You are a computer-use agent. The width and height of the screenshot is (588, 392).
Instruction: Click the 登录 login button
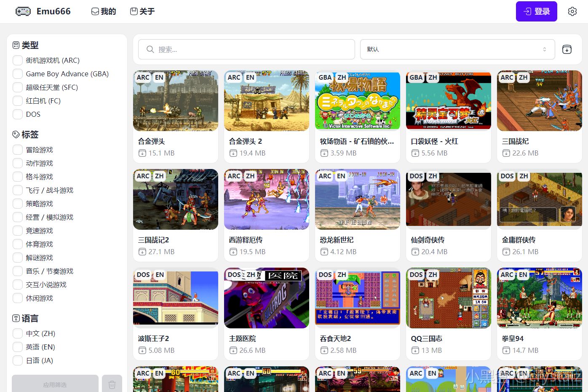[537, 11]
